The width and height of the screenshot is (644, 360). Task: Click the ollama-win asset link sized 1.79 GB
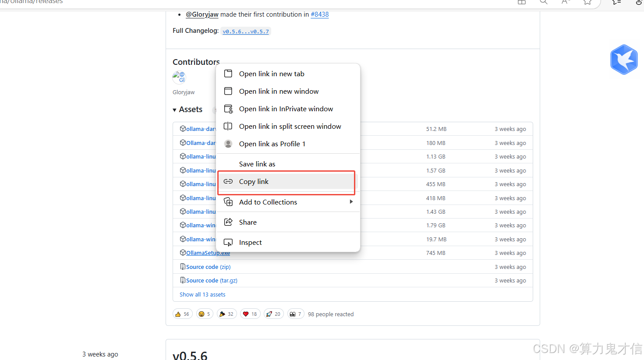pyautogui.click(x=201, y=225)
